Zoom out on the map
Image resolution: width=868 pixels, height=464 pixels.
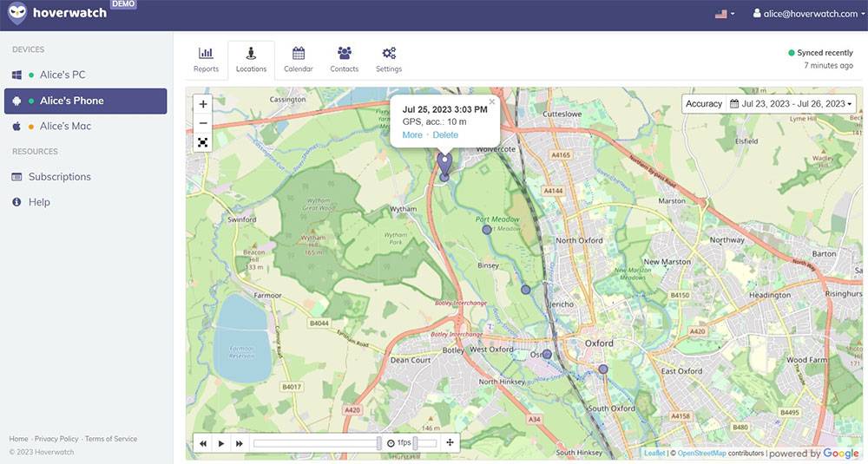coord(203,123)
